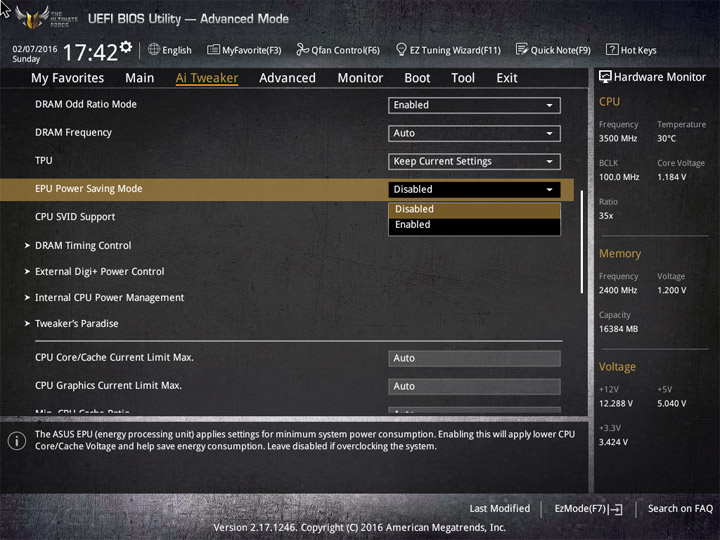Select the TPU setting label
This screenshot has width=720, height=540.
pyautogui.click(x=44, y=161)
